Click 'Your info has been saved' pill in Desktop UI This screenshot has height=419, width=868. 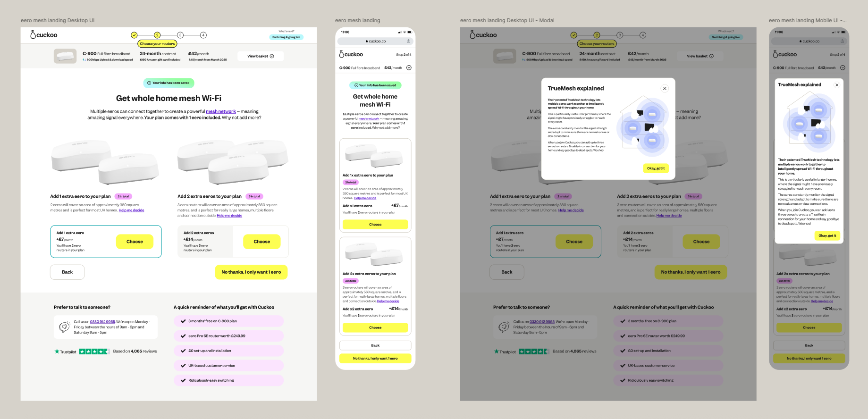169,83
